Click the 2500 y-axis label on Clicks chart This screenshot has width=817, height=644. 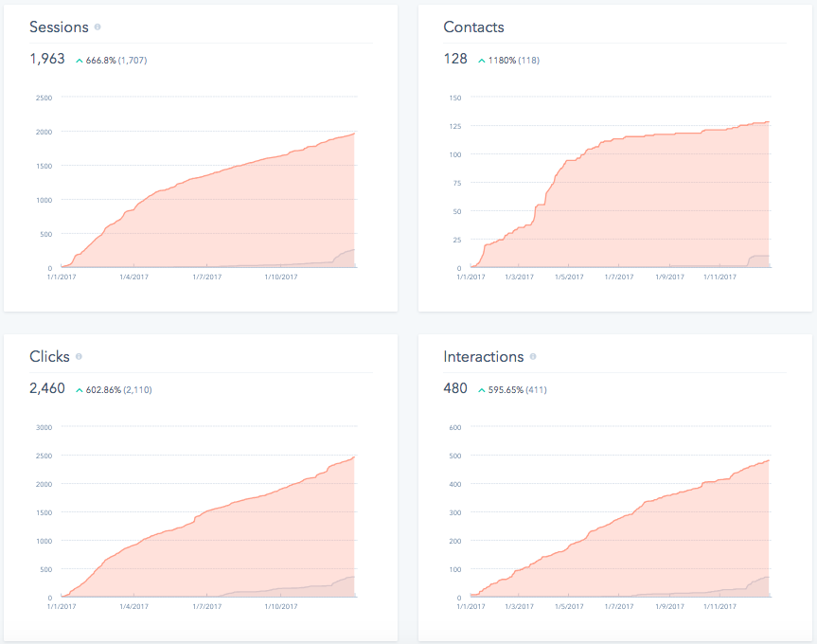point(44,456)
